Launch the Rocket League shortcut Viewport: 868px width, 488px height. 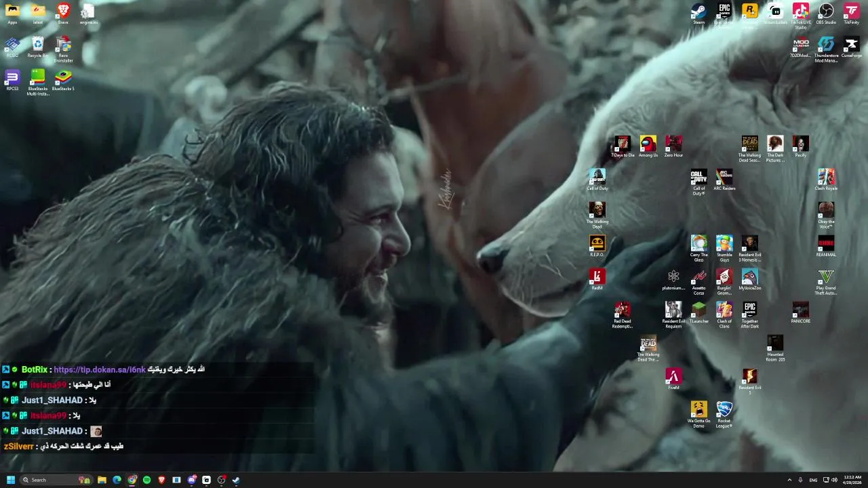[x=724, y=413]
